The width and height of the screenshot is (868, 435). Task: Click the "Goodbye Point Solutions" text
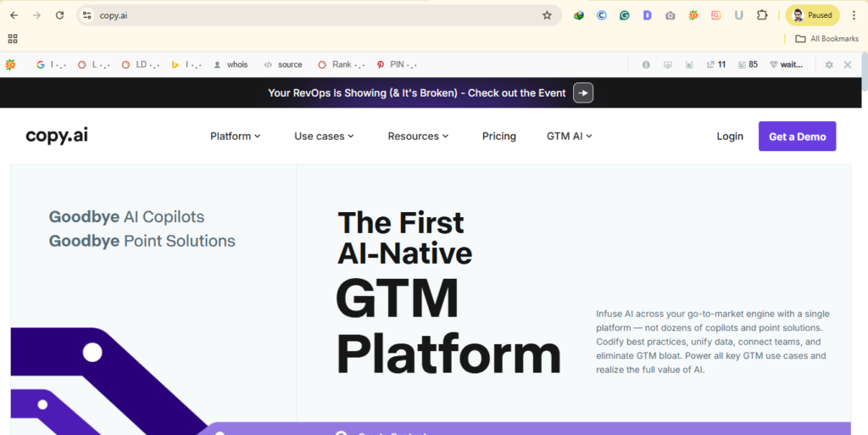(x=142, y=242)
